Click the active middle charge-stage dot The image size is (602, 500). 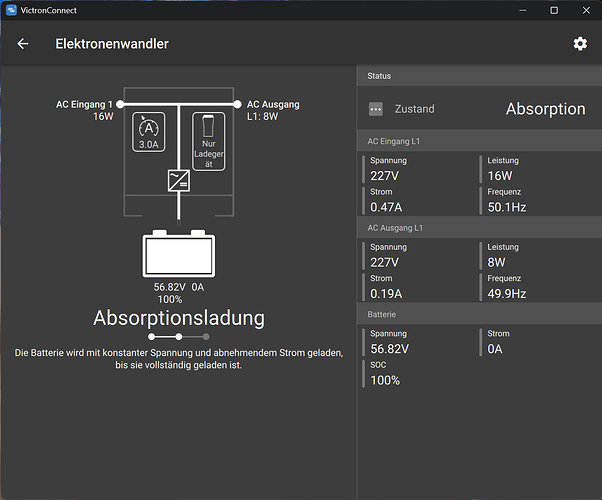click(179, 337)
